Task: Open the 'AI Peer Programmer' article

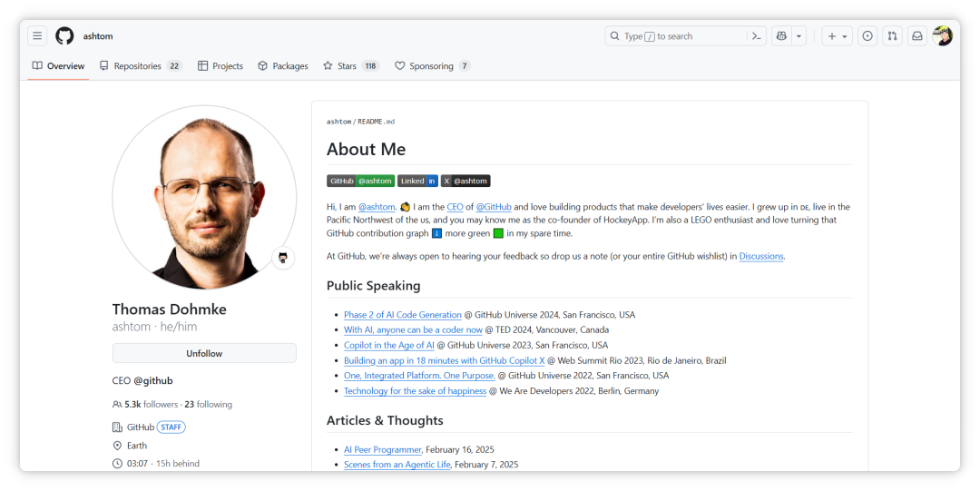Action: 383,450
